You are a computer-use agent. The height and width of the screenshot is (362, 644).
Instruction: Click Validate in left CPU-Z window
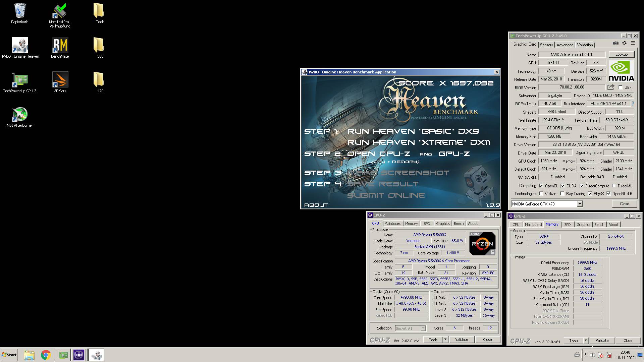[462, 340]
